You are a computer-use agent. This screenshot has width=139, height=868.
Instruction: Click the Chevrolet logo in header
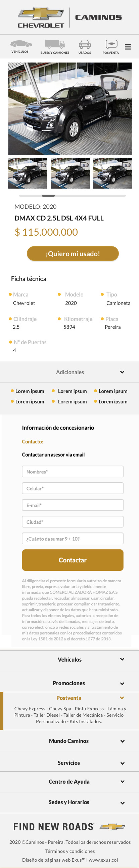tap(41, 18)
